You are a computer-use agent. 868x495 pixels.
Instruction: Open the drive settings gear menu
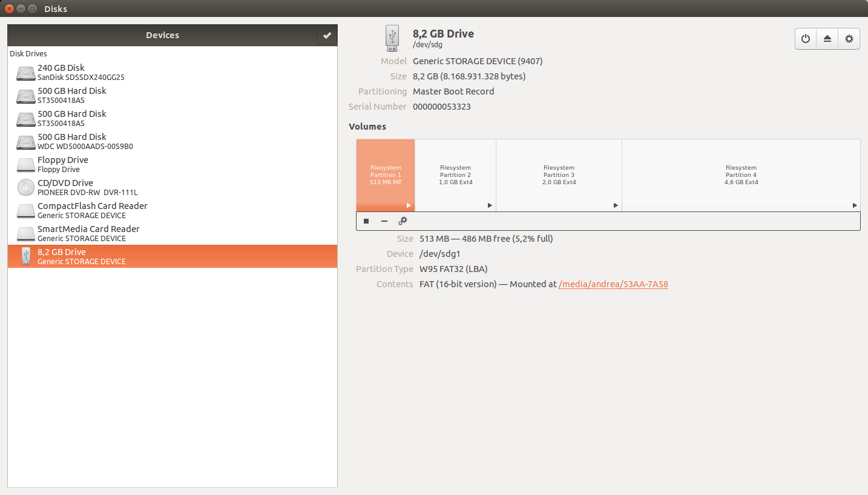coord(849,39)
